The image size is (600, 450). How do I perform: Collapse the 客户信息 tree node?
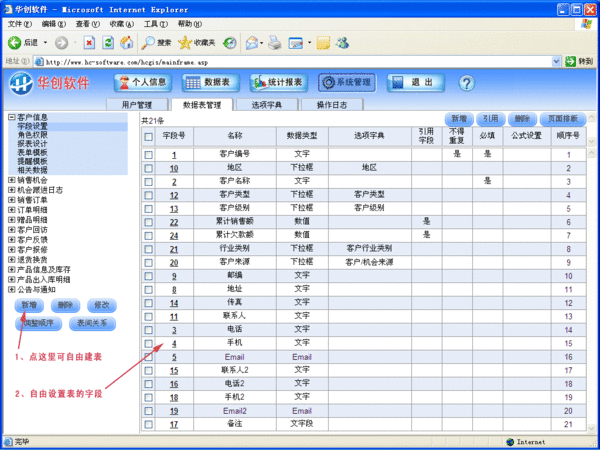click(x=12, y=117)
